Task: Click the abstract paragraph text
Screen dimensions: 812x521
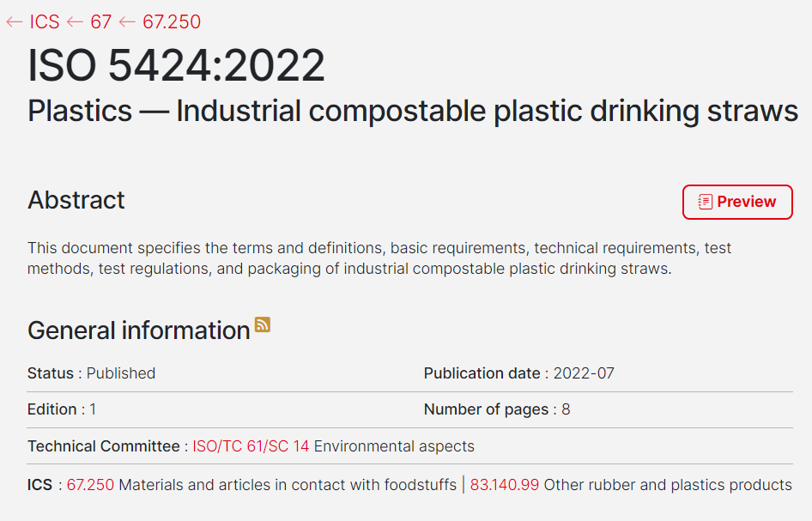Action: click(x=379, y=258)
